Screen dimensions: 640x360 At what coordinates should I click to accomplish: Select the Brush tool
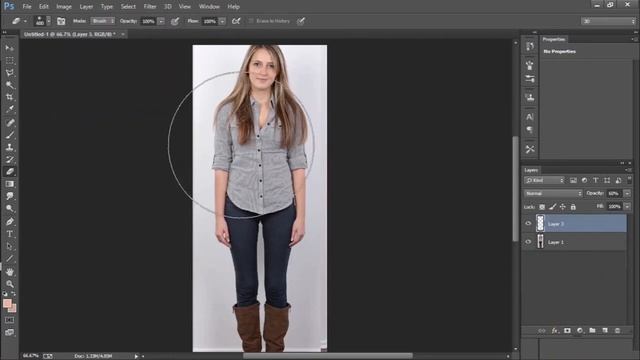coord(9,135)
